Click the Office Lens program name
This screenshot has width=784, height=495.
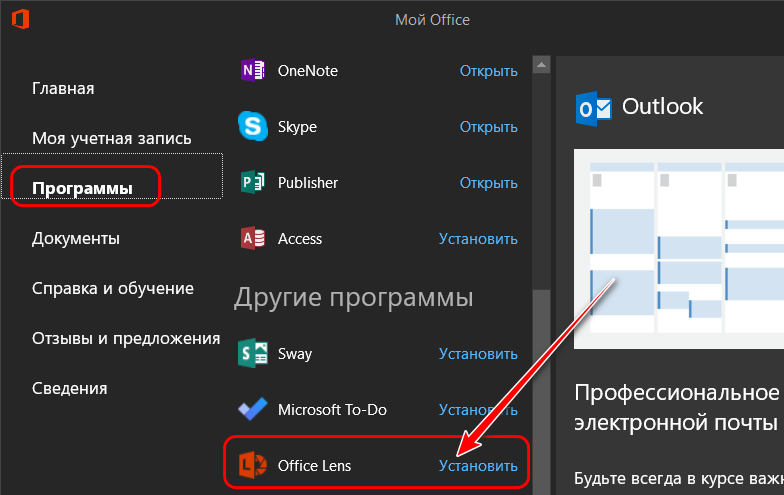point(314,466)
